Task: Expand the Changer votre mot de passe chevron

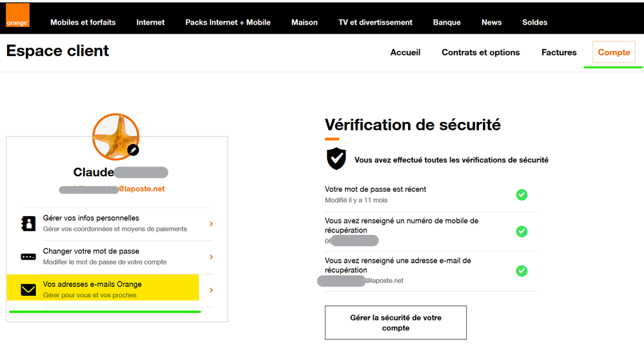Action: click(211, 257)
